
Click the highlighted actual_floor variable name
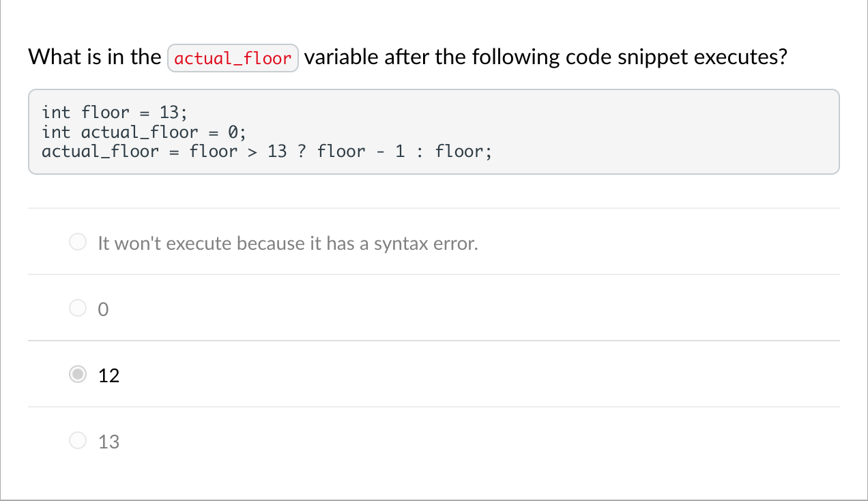pos(233,58)
